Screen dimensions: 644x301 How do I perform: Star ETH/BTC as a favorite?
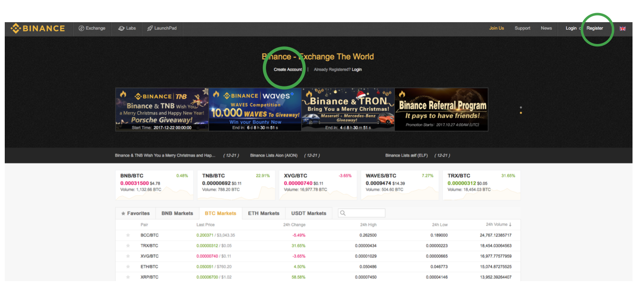(128, 266)
